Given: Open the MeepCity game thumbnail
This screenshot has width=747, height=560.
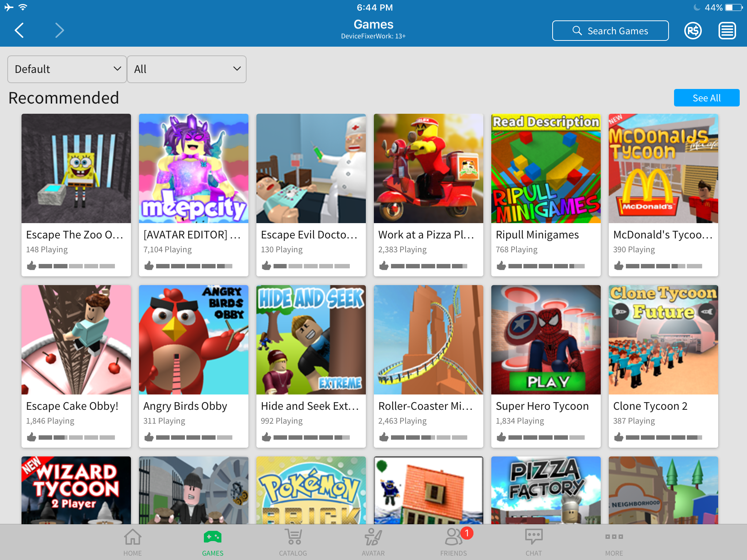Looking at the screenshot, I should click(x=194, y=168).
